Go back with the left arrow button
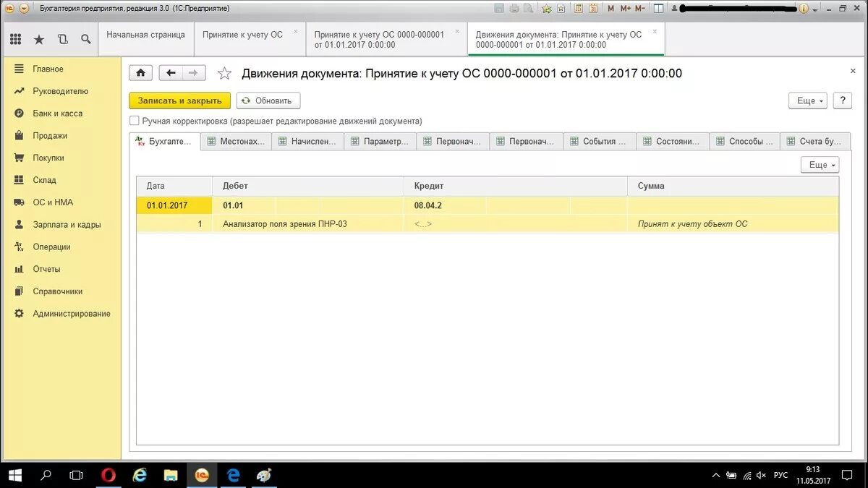This screenshot has width=868, height=488. point(171,73)
